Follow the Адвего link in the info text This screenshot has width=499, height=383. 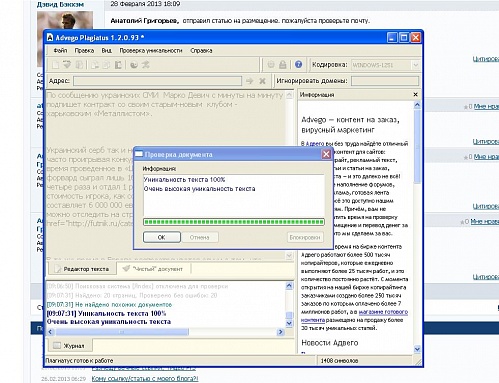point(315,144)
